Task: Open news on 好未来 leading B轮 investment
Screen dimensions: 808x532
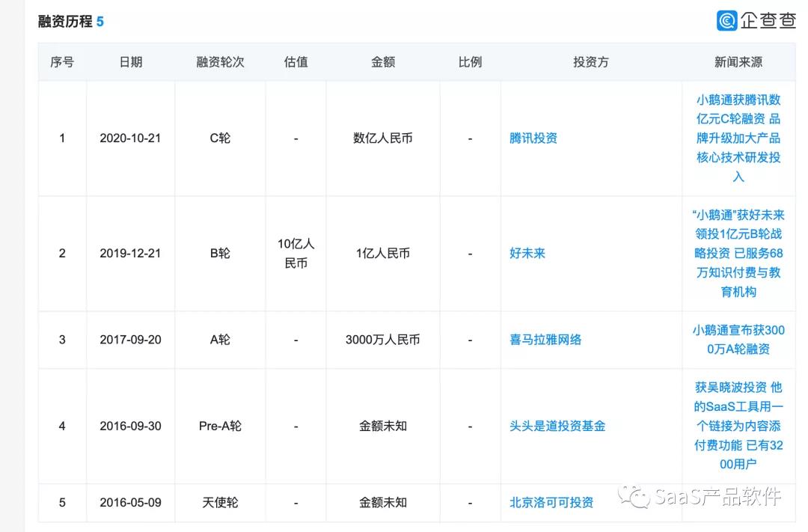Action: tap(738, 254)
